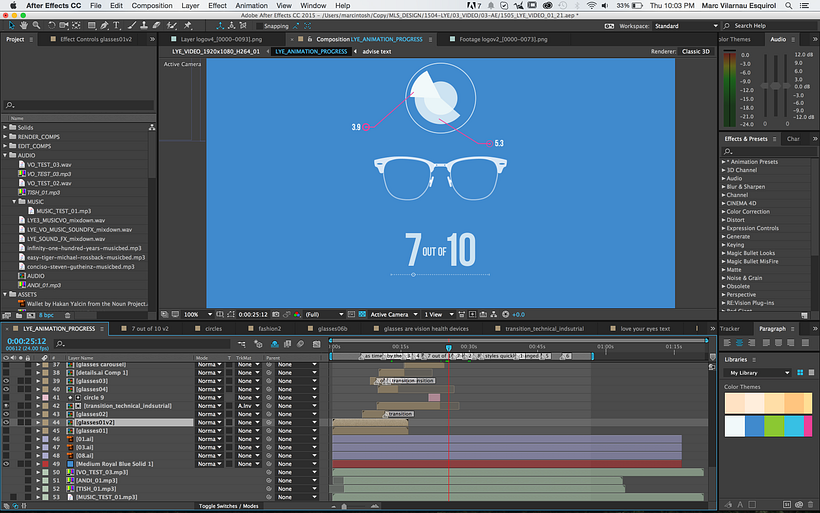This screenshot has height=513, width=820.
Task: Collapse the MUSIC subfolder
Action: point(15,201)
